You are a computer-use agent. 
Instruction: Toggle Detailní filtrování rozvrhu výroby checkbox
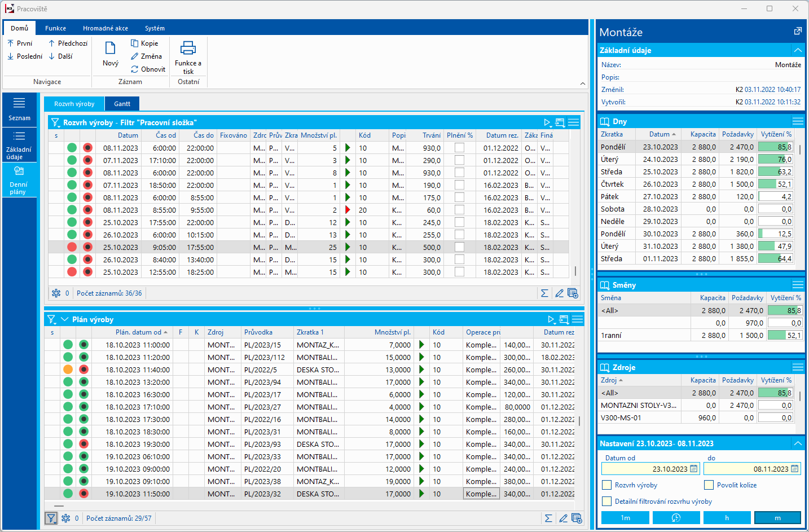[607, 502]
